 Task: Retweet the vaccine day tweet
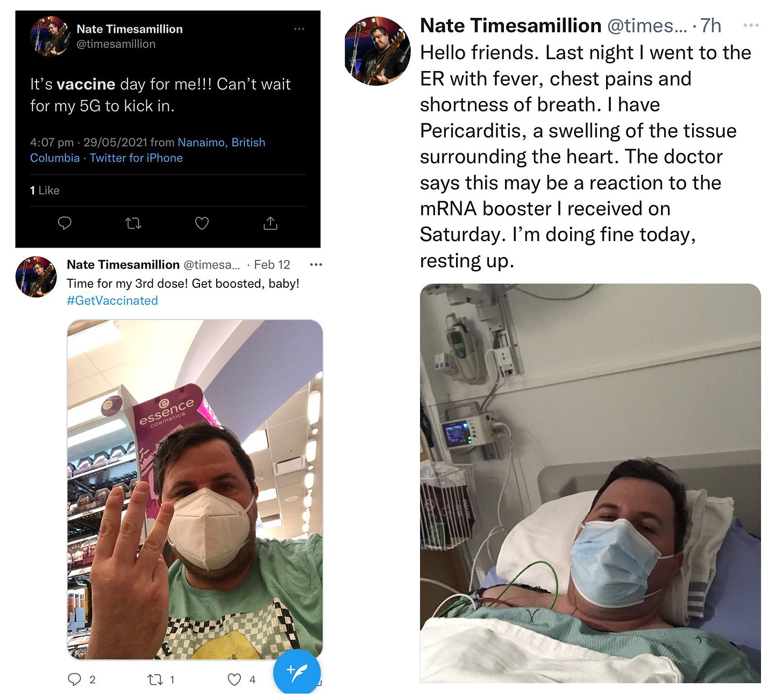[133, 223]
